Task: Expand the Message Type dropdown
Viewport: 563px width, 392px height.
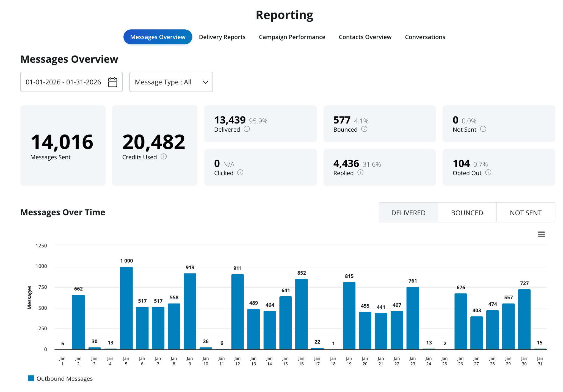Action: pos(171,82)
